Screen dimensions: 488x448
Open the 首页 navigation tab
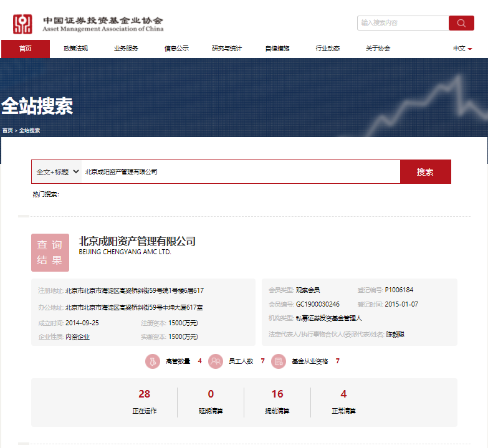[x=26, y=49]
